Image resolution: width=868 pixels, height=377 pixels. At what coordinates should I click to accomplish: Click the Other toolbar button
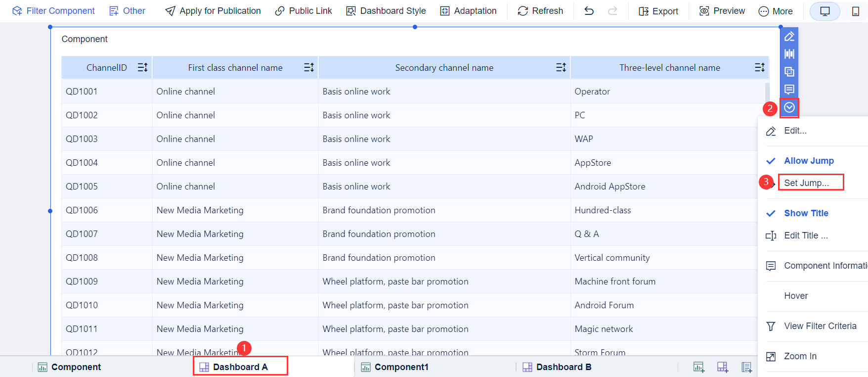point(127,11)
